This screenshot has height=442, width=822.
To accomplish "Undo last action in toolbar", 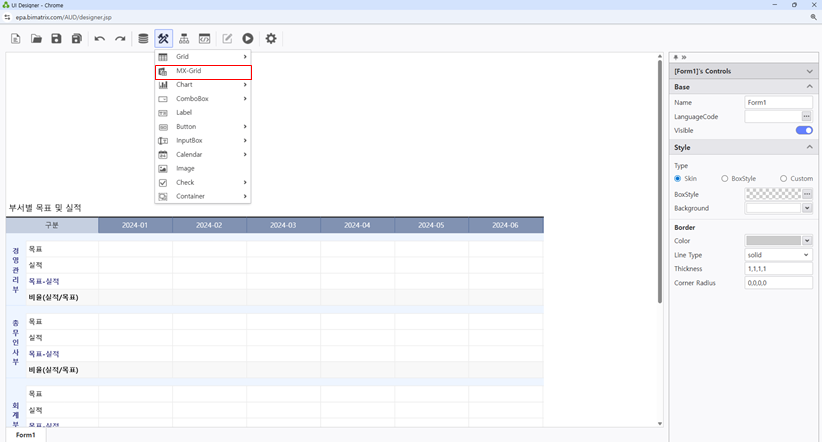I will pos(100,38).
